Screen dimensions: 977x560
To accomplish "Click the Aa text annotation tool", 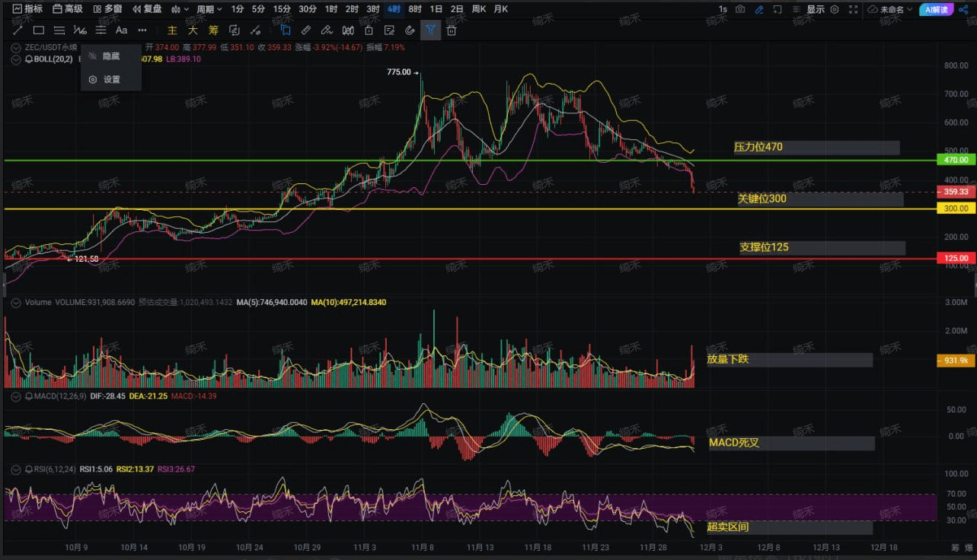I will 121,30.
